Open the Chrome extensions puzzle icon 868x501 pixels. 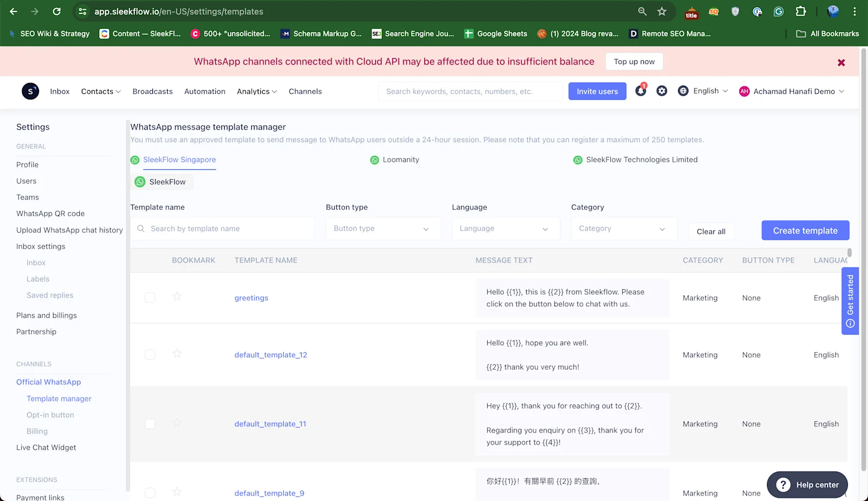pos(801,11)
